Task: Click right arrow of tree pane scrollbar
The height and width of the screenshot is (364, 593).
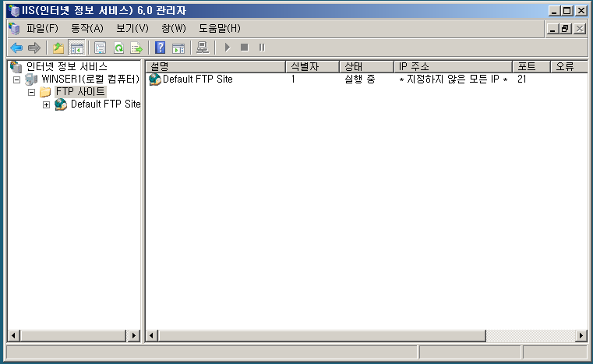Action: point(133,336)
